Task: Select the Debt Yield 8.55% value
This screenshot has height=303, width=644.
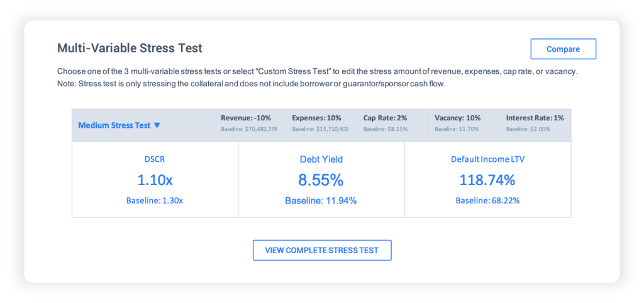Action: (321, 180)
